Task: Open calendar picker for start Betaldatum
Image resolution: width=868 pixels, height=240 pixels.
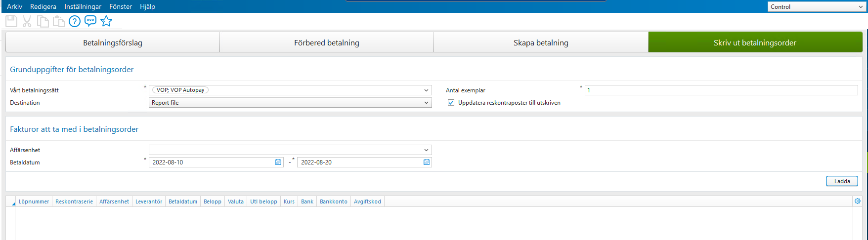Action: pyautogui.click(x=278, y=162)
